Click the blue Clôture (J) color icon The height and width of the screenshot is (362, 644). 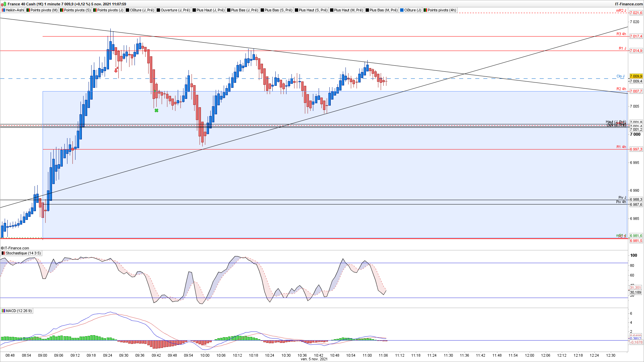pyautogui.click(x=402, y=10)
